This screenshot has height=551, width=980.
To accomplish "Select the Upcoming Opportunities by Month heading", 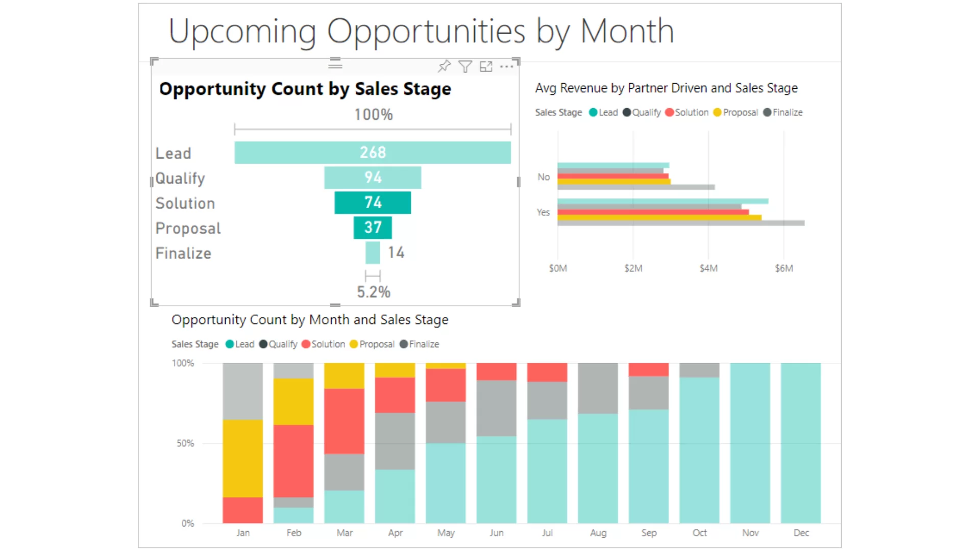I will point(421,31).
